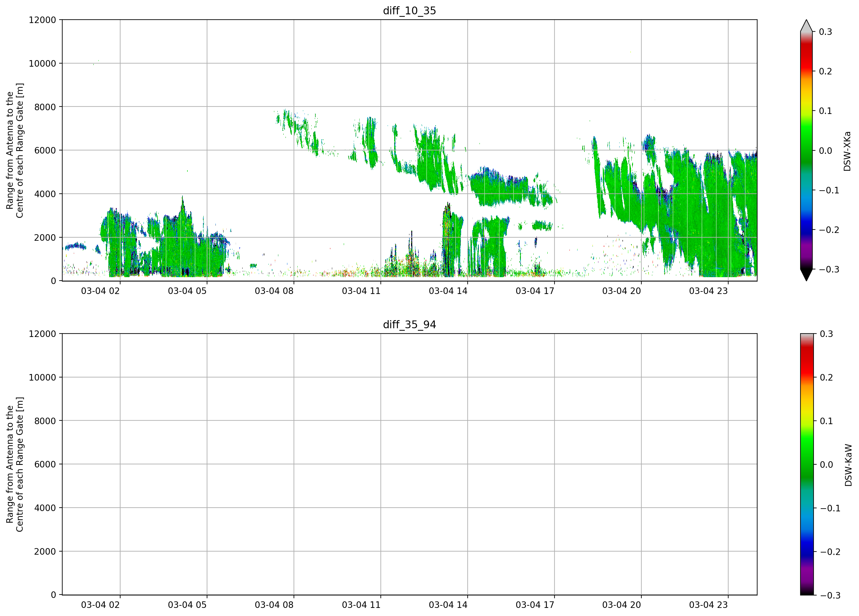Click the 4000 y-tick of the diff_35_94 plot

click(45, 508)
